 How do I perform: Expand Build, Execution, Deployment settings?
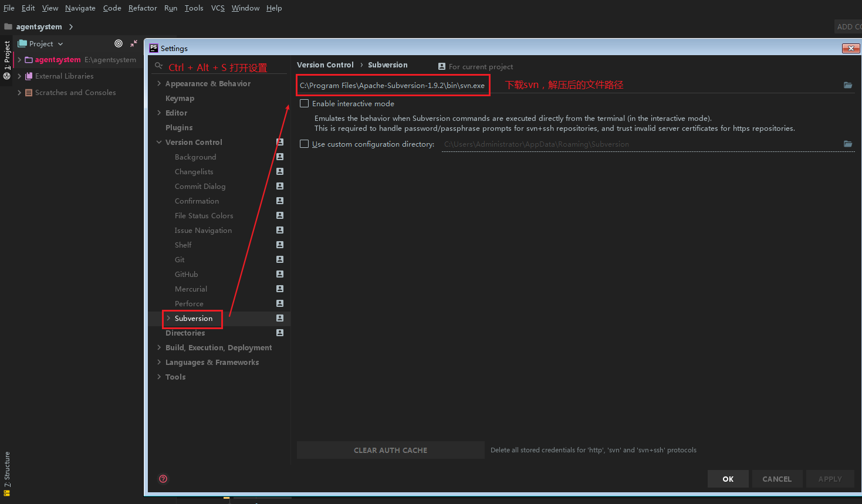[158, 347]
